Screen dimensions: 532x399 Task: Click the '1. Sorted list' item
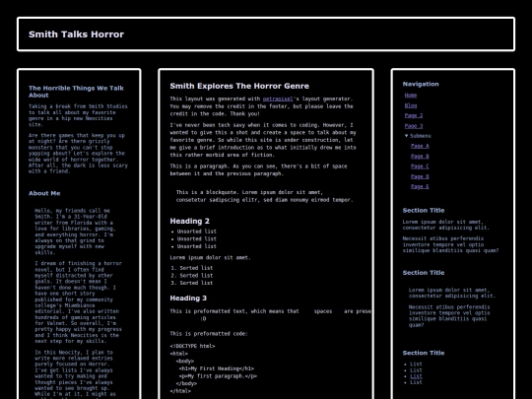[x=192, y=268]
